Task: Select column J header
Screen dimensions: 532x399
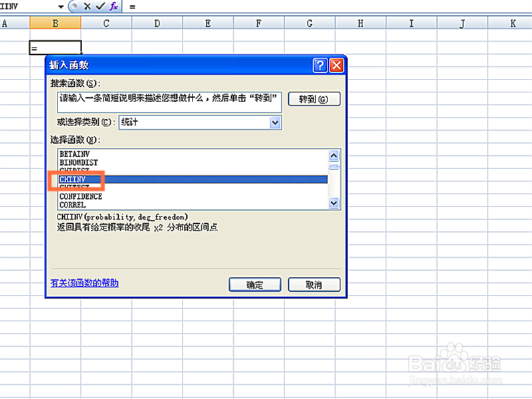Action: (x=462, y=23)
